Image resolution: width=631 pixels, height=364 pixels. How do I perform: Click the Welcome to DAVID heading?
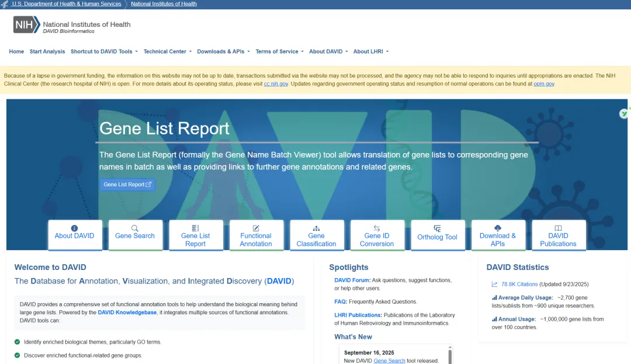(50, 267)
